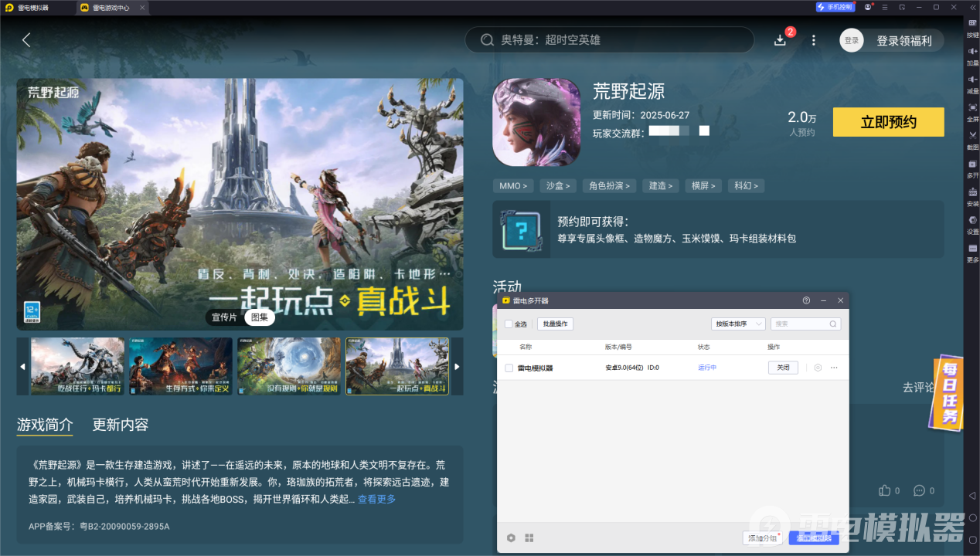Screen dimensions: 980x556
Task: Expand the '...' more options on the instance row
Action: pos(834,368)
